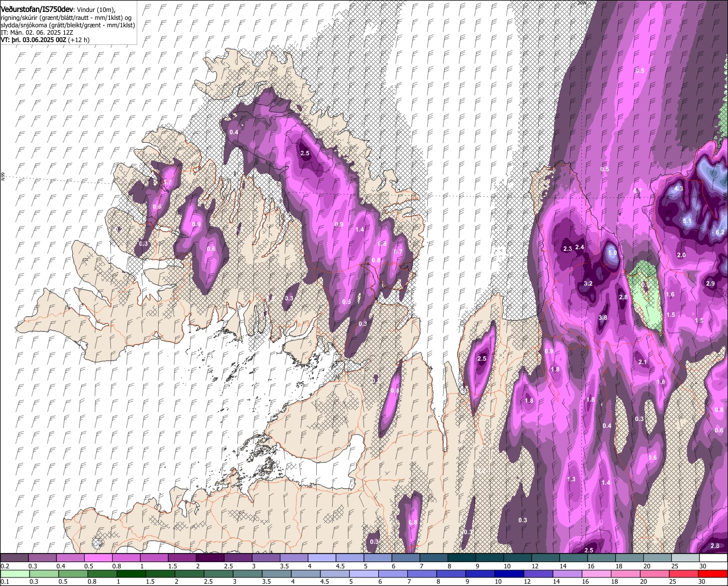Click the dark purple-gray 0.2 legend swatch
This screenshot has height=586, width=728.
tap(14, 558)
